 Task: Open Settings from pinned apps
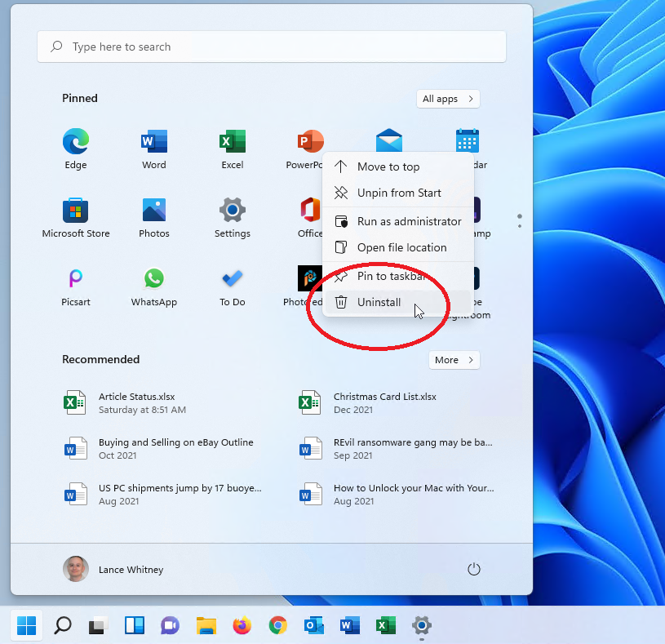(x=233, y=217)
